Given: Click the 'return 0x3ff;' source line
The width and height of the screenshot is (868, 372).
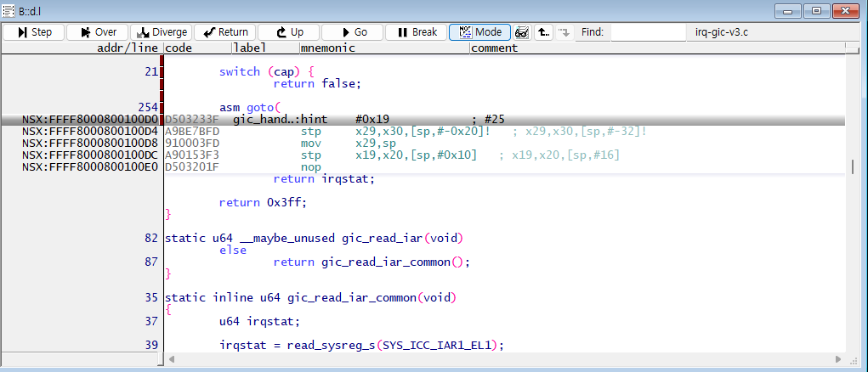Looking at the screenshot, I should click(263, 202).
